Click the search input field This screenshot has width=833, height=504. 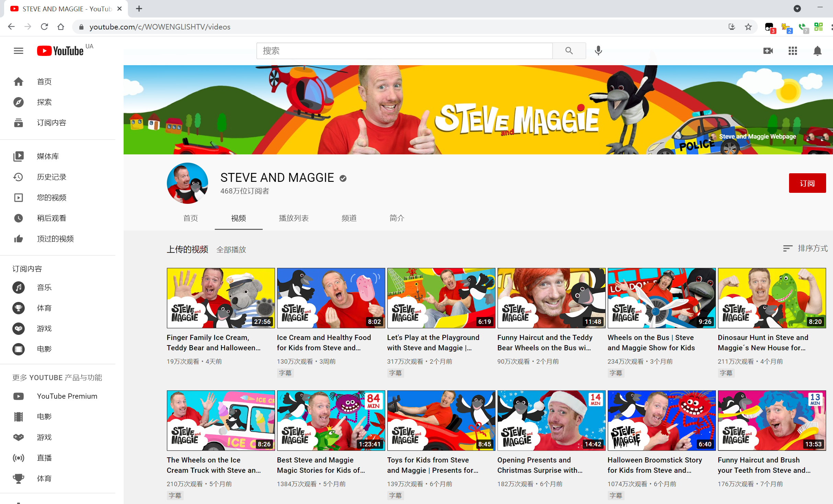404,51
